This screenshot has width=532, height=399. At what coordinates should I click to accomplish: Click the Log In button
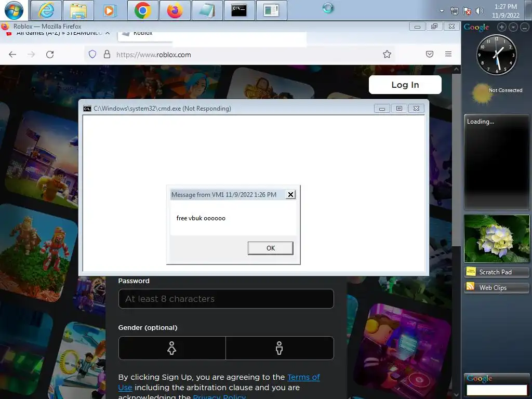(405, 85)
